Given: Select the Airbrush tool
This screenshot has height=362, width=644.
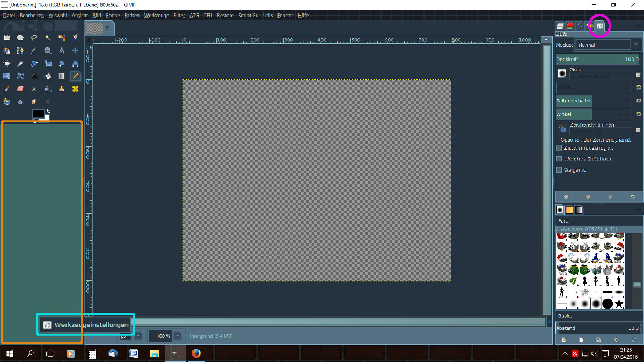Looking at the screenshot, I should click(34, 89).
